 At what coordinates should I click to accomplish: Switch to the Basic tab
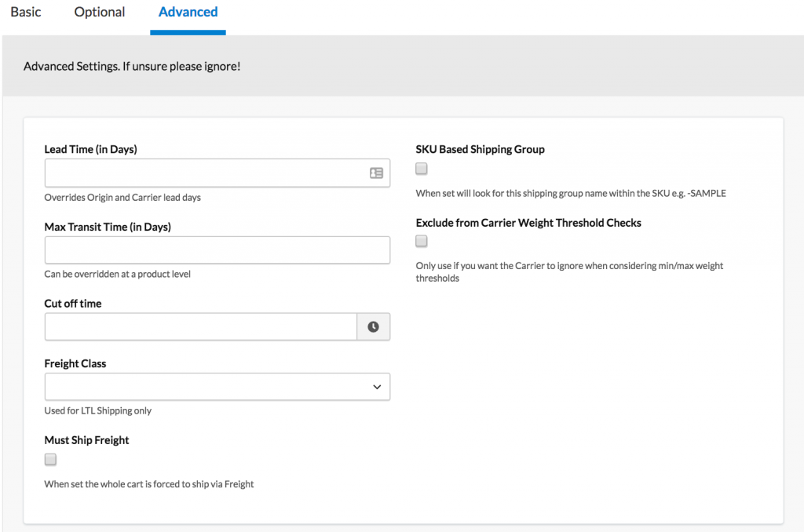click(26, 13)
